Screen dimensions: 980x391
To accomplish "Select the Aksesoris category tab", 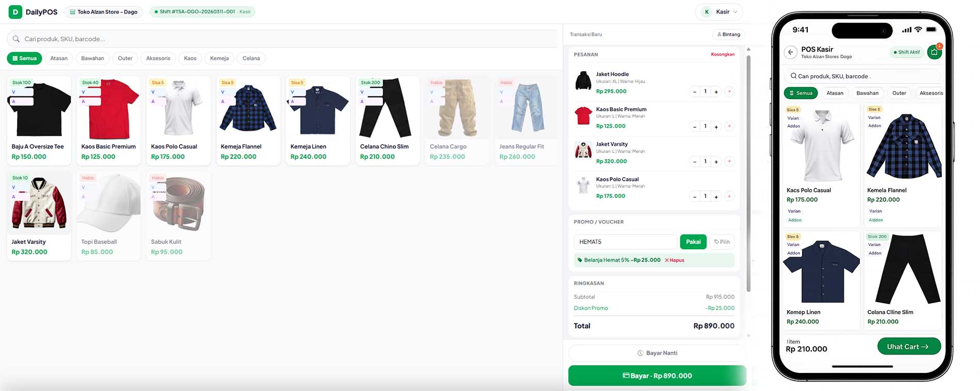I will click(158, 58).
